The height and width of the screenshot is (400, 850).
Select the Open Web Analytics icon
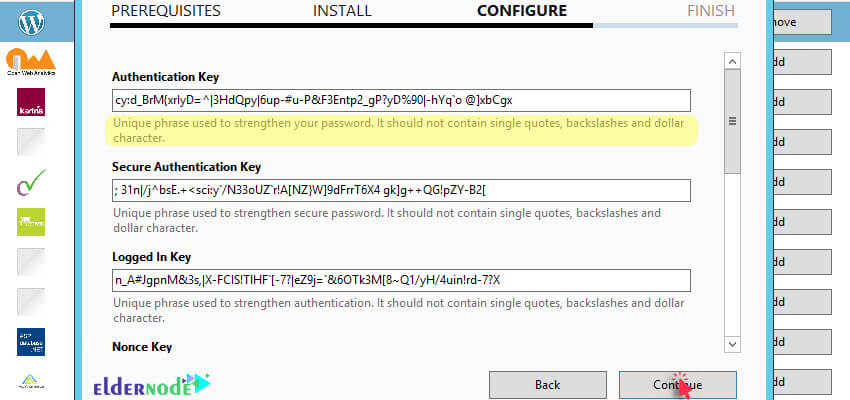coord(31,62)
